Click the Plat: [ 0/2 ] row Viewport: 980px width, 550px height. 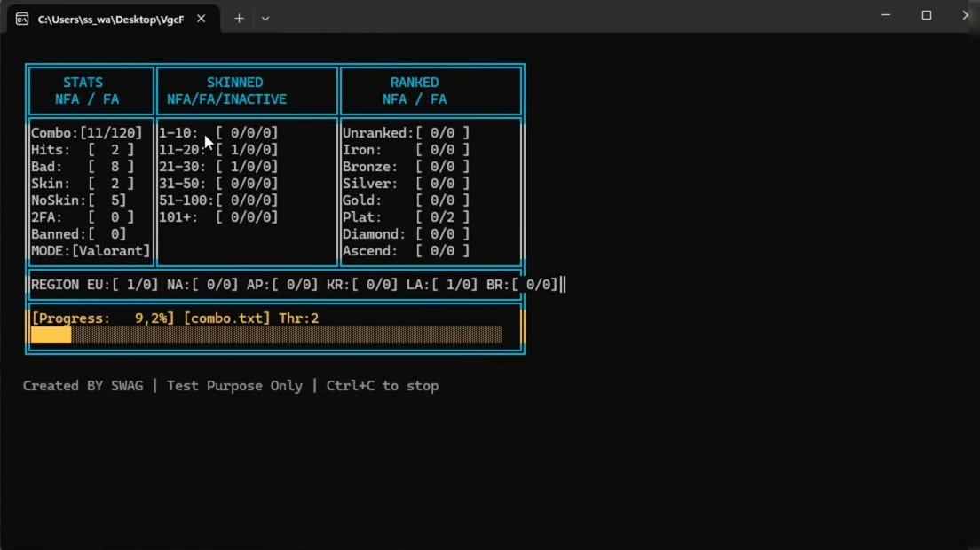click(x=406, y=217)
